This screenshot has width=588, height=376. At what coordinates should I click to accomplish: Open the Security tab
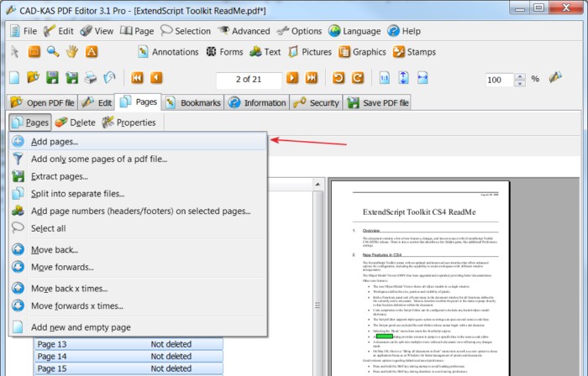(x=316, y=102)
